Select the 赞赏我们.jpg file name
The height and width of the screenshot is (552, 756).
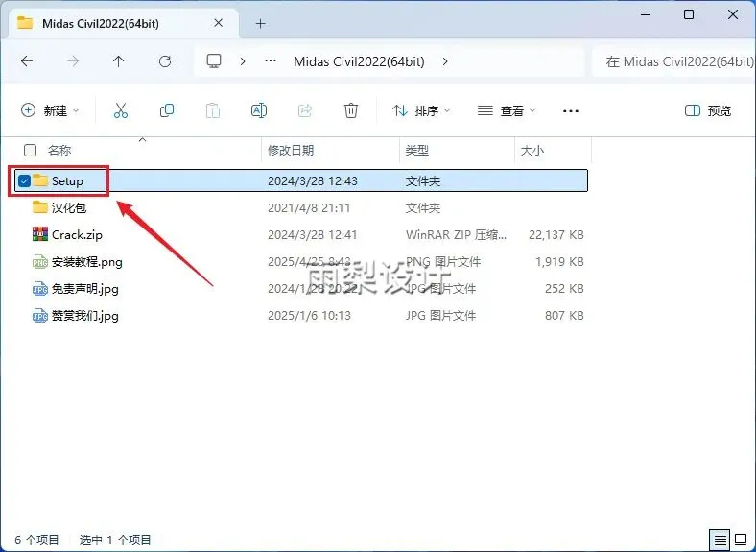point(84,316)
